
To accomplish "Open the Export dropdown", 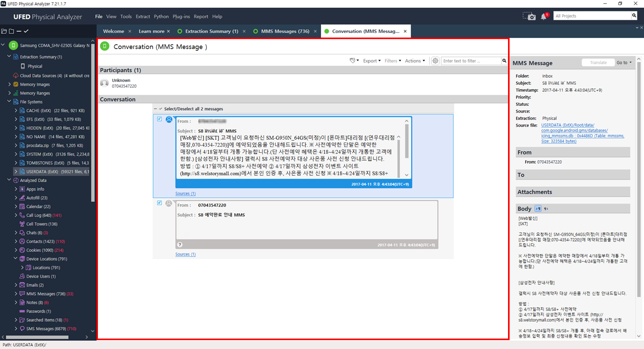I will 372,61.
